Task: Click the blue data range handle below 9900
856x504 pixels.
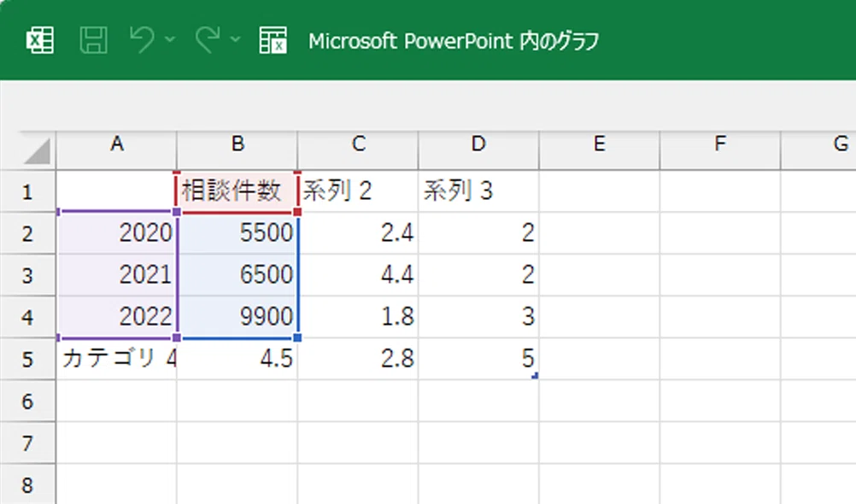Action: 297,338
